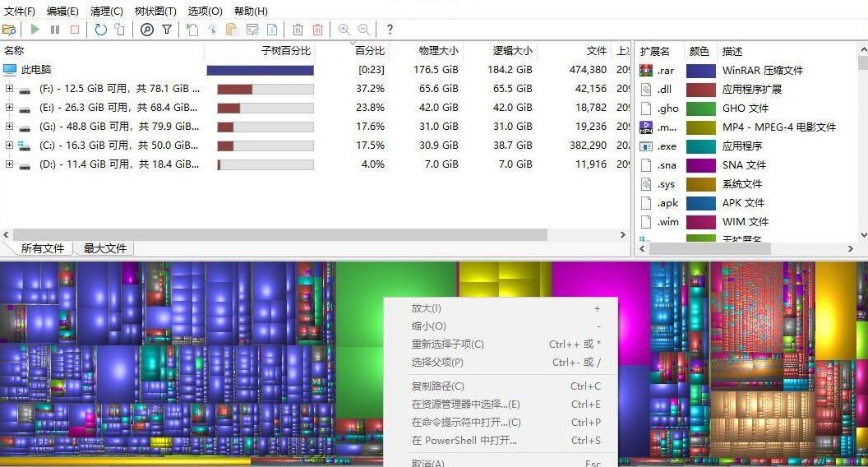Click the zoom out magnifier icon
This screenshot has height=467, width=868.
tap(363, 30)
